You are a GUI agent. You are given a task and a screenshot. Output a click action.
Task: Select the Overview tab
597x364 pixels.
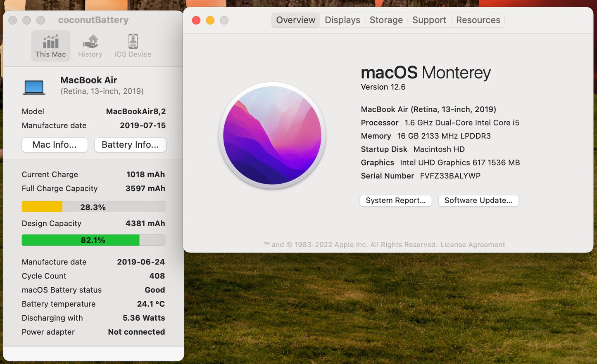295,20
